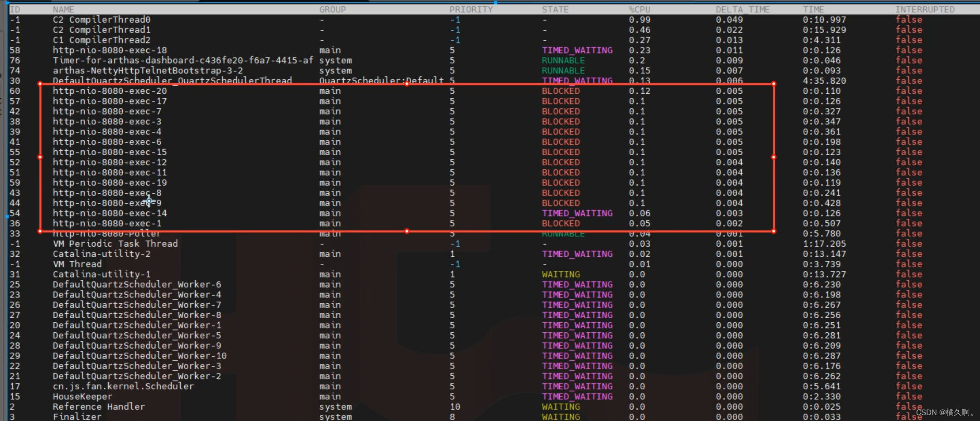Click the Reference Handler thread name
The image size is (980, 421).
coord(99,407)
